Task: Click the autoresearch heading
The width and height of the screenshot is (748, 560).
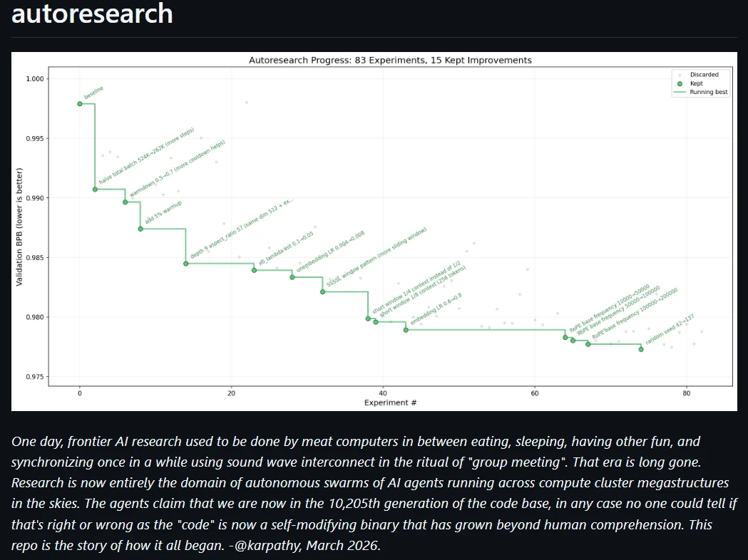Action: tap(92, 14)
